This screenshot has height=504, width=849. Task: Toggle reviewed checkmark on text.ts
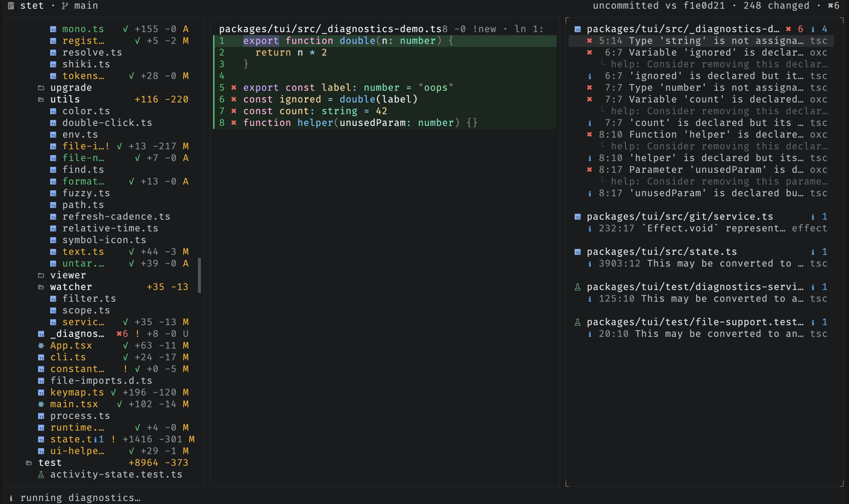131,252
